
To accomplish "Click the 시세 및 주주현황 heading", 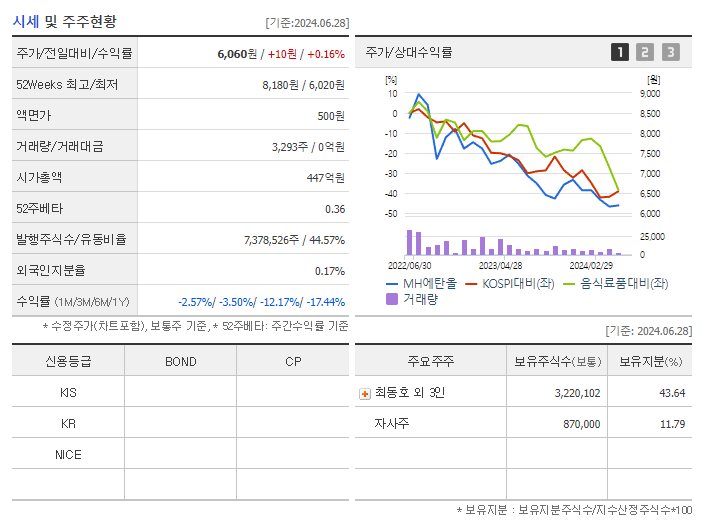I will point(65,21).
